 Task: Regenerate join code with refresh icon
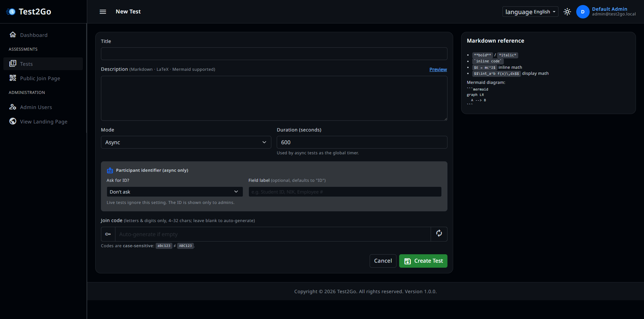pyautogui.click(x=439, y=233)
